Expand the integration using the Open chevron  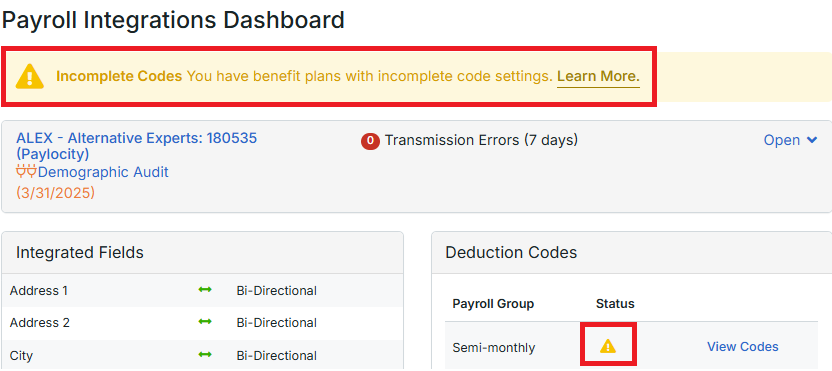coord(812,140)
